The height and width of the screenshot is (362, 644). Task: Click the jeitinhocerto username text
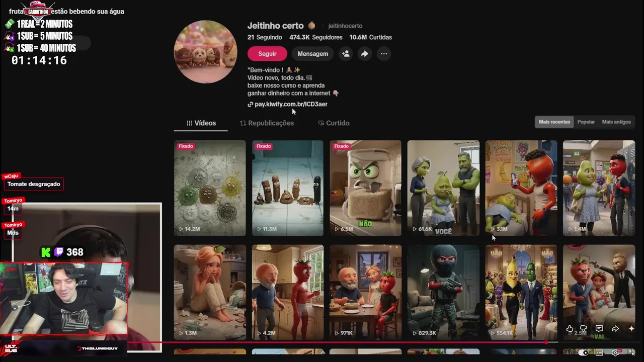click(345, 26)
